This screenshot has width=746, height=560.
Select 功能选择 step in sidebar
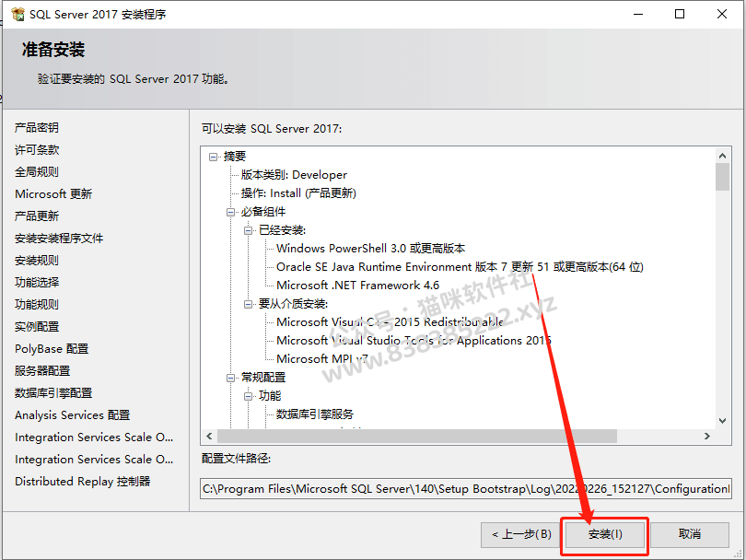37,282
